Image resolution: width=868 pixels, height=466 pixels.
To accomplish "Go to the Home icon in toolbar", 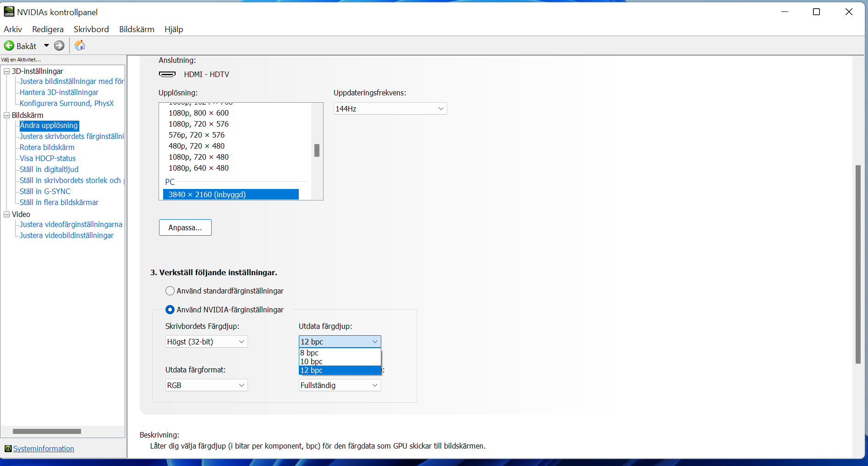I will 80,45.
